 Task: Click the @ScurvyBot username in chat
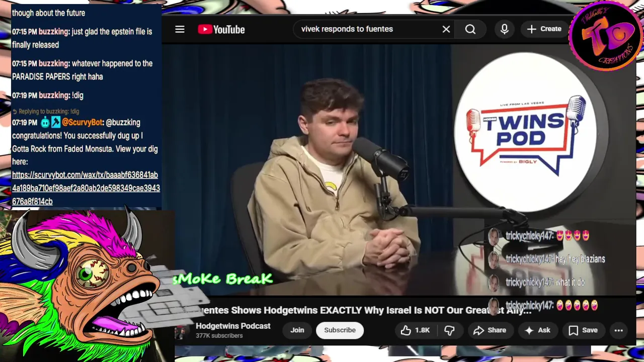point(83,122)
